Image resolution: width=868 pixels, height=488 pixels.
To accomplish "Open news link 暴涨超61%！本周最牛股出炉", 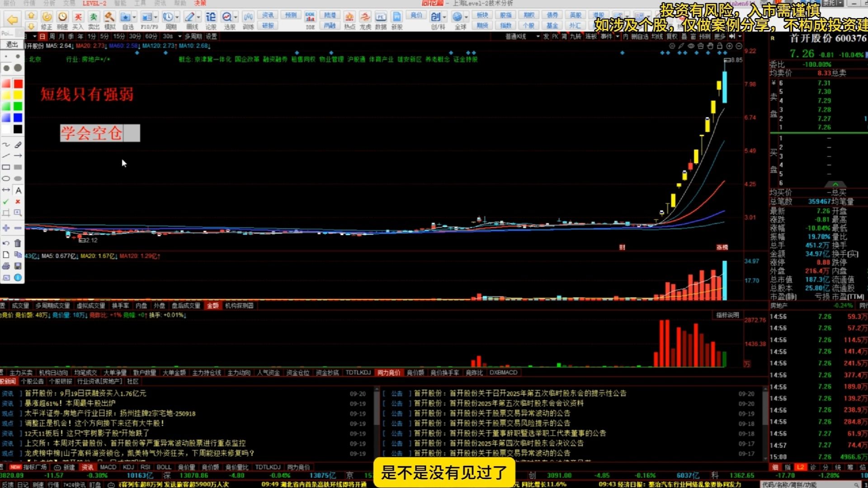I will (x=70, y=403).
